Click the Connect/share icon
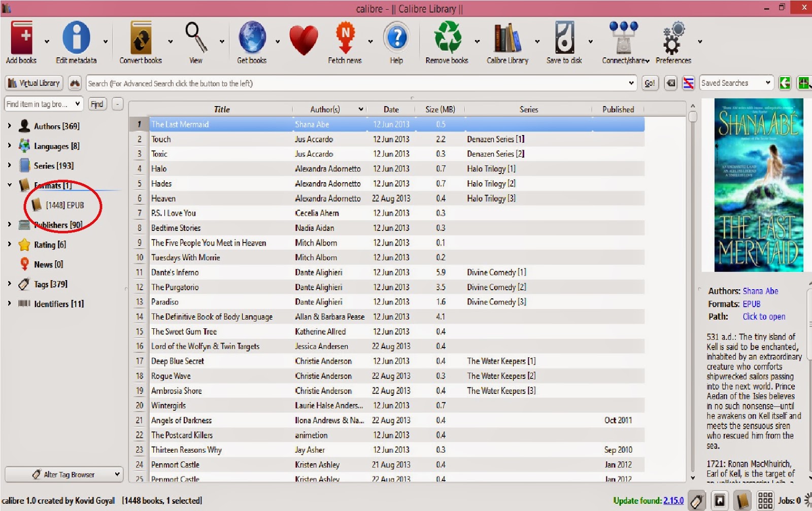Image resolution: width=812 pixels, height=511 pixels. click(x=624, y=38)
